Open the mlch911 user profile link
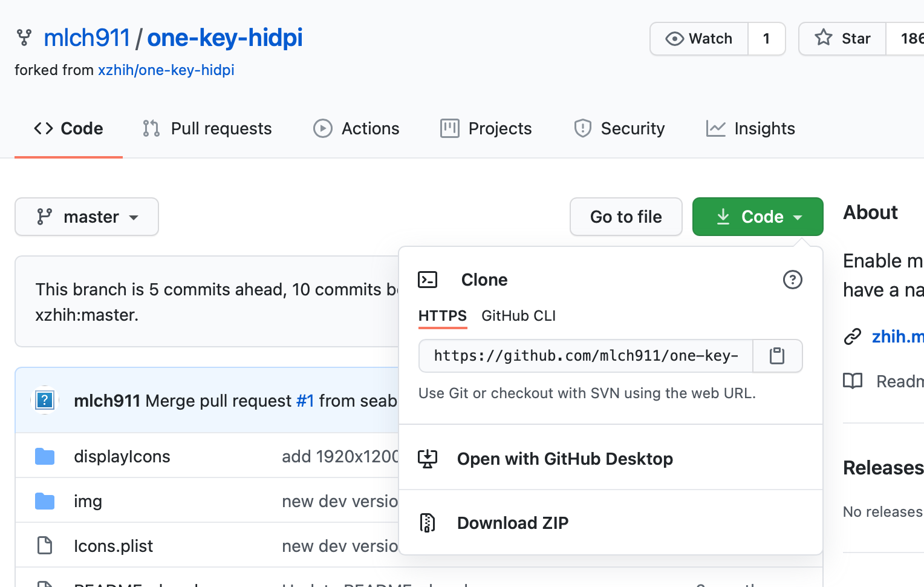924x587 pixels. [x=86, y=38]
